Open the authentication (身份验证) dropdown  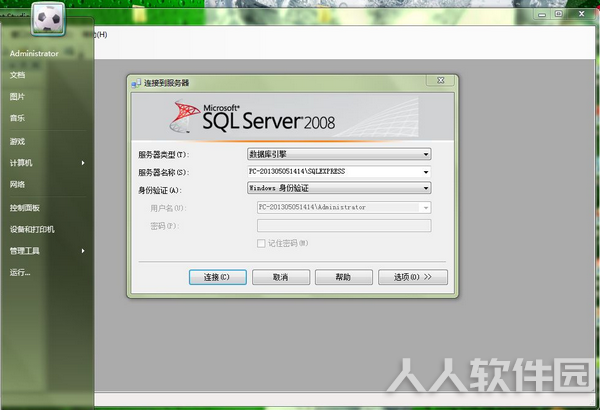426,188
